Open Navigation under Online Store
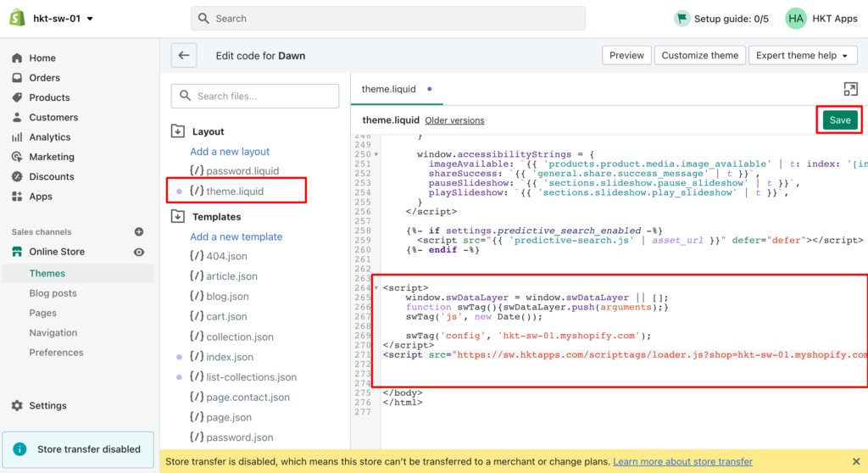 (53, 332)
